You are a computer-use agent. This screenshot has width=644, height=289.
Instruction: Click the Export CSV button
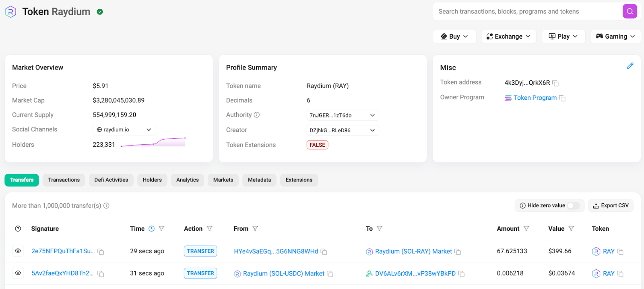pyautogui.click(x=610, y=206)
